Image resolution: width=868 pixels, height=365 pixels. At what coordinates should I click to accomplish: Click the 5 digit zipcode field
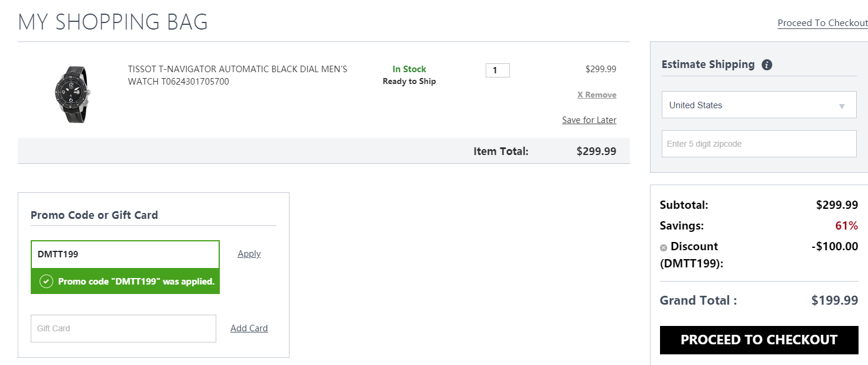click(759, 144)
